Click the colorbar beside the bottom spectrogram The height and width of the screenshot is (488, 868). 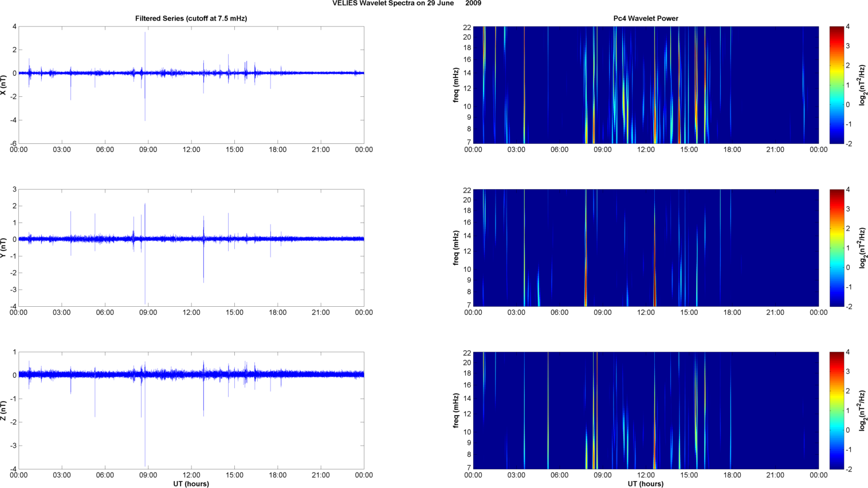[836, 411]
